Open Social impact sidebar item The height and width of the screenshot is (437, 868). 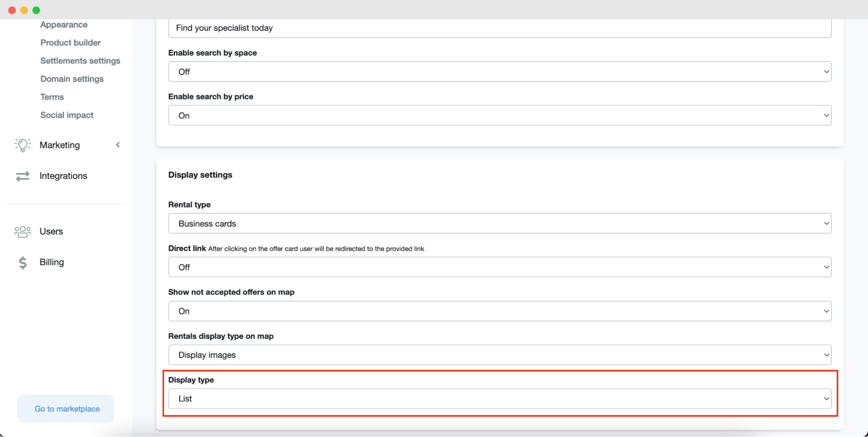(x=67, y=115)
